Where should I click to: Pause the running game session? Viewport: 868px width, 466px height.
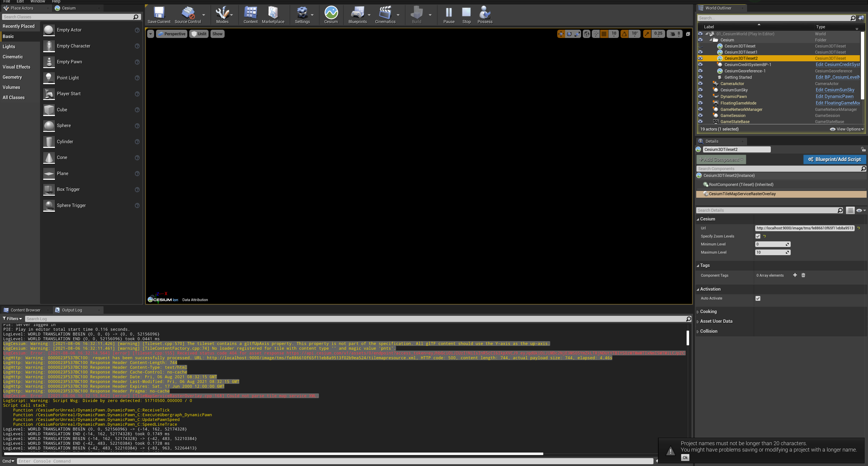[x=448, y=14]
